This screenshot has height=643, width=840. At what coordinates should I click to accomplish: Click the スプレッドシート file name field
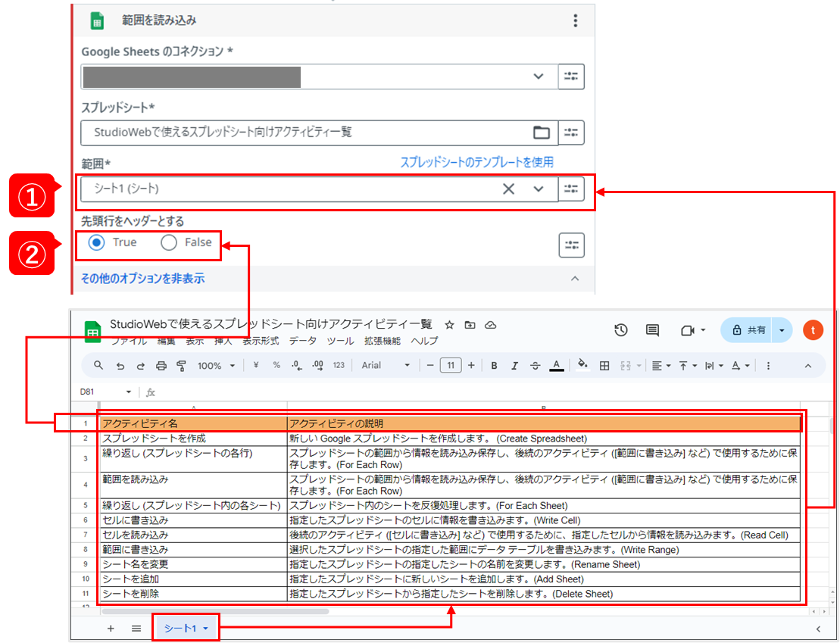[x=320, y=133]
